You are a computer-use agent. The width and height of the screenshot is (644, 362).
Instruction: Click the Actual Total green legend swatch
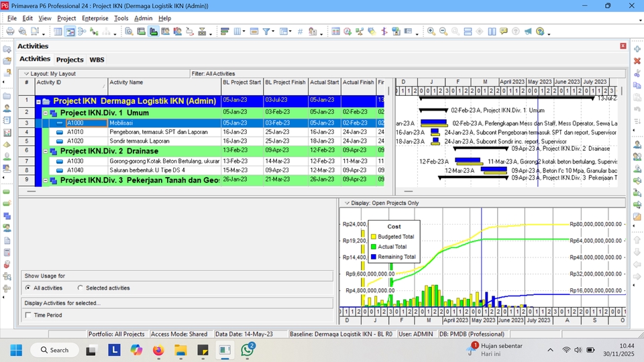374,247
